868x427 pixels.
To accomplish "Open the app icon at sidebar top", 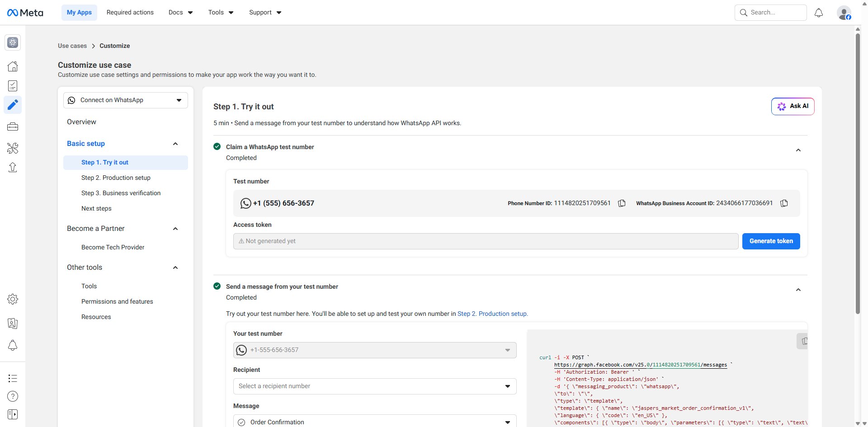I will click(x=13, y=42).
